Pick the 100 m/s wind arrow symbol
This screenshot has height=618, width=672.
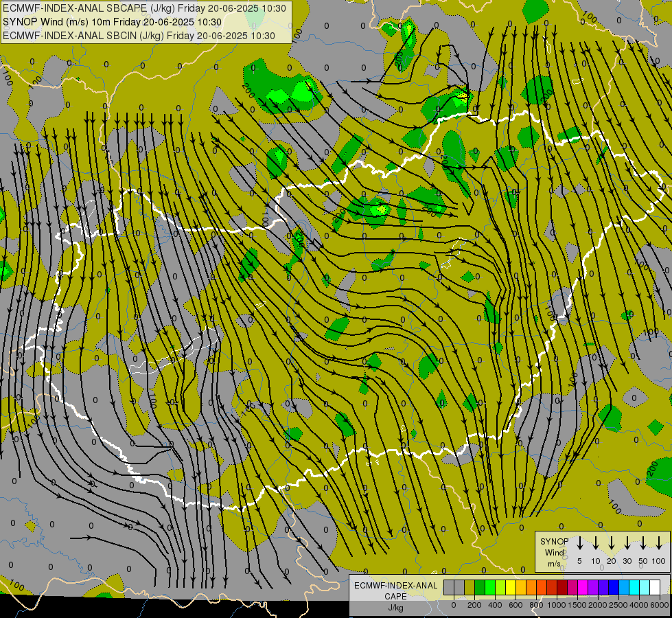click(659, 543)
